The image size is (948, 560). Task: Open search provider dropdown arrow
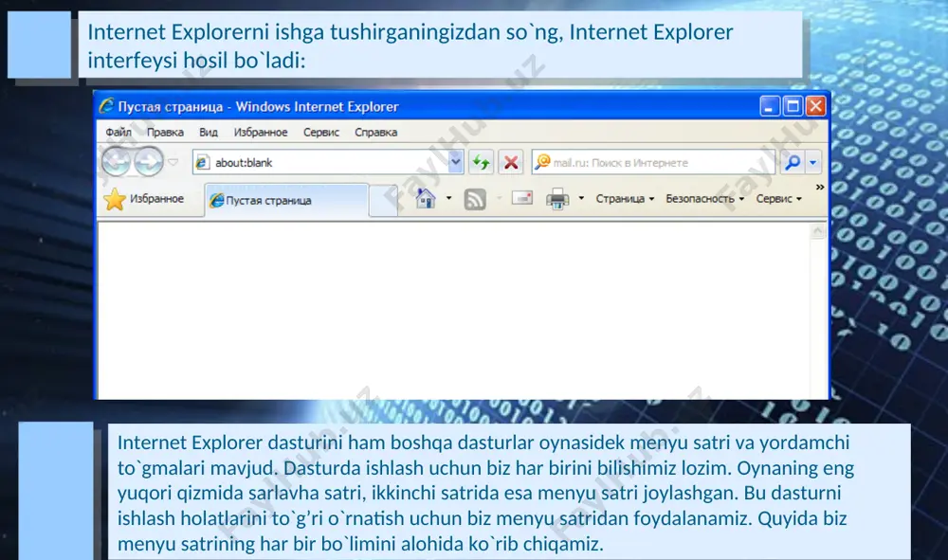tap(813, 162)
